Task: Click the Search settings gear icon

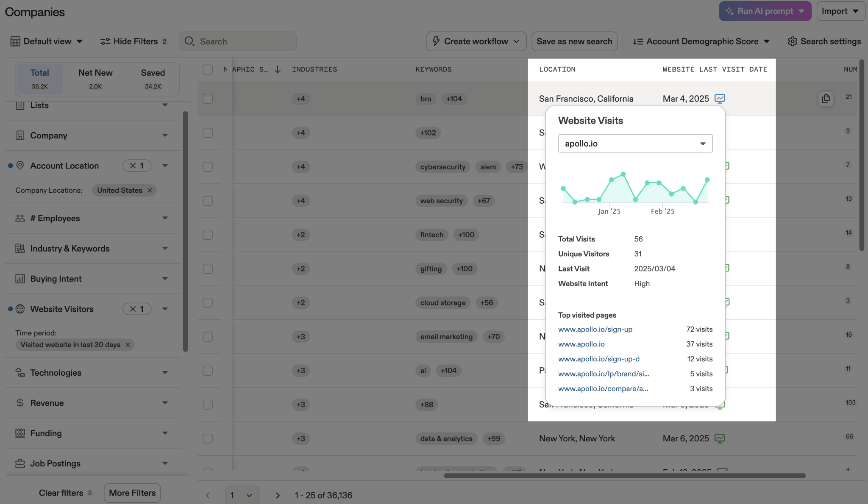Action: (x=792, y=42)
